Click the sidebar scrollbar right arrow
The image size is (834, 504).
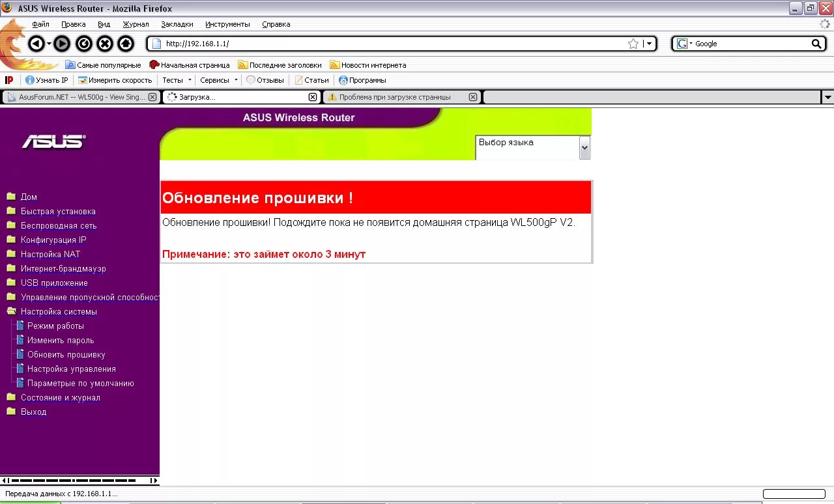[x=154, y=481]
